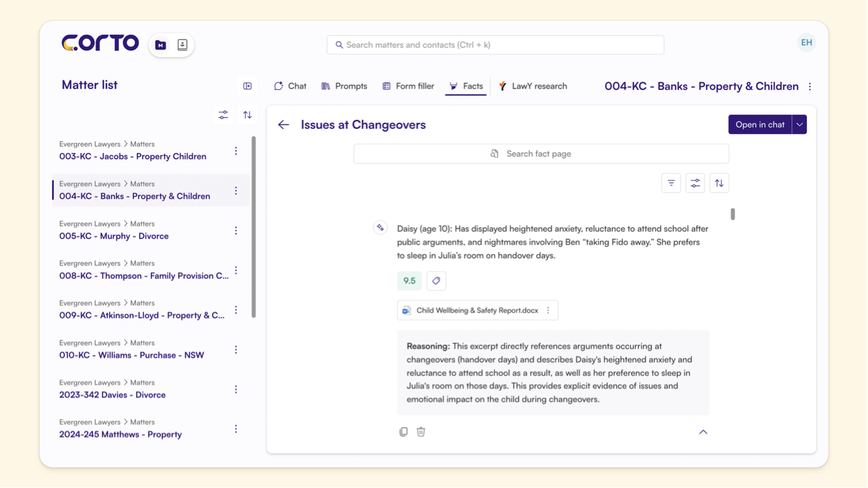Screen dimensions: 868x488
Task: Open the Form filler tab
Action: tap(408, 86)
